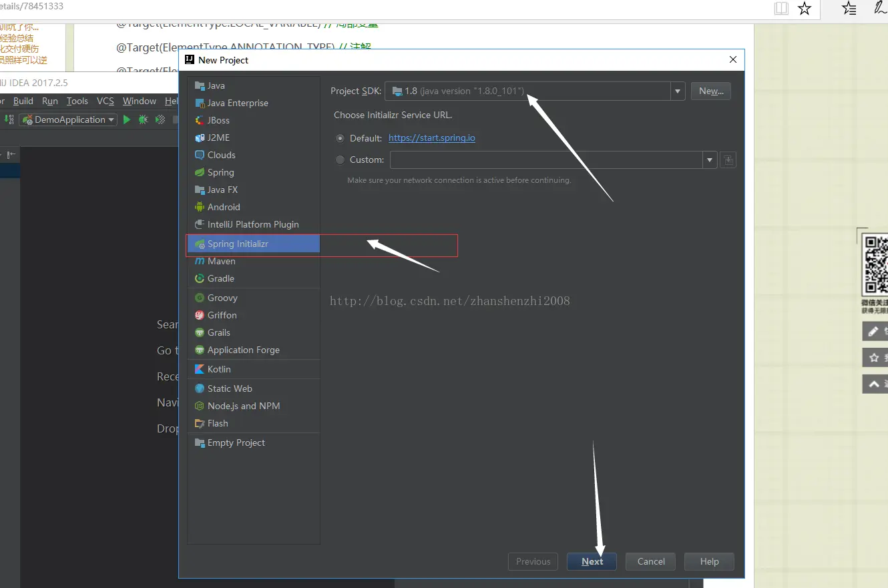This screenshot has width=888, height=588.
Task: Open the Window menu in IntelliJ
Action: [x=140, y=101]
